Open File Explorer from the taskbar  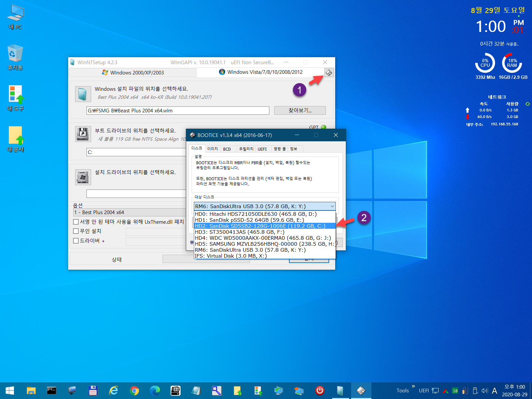[31, 390]
